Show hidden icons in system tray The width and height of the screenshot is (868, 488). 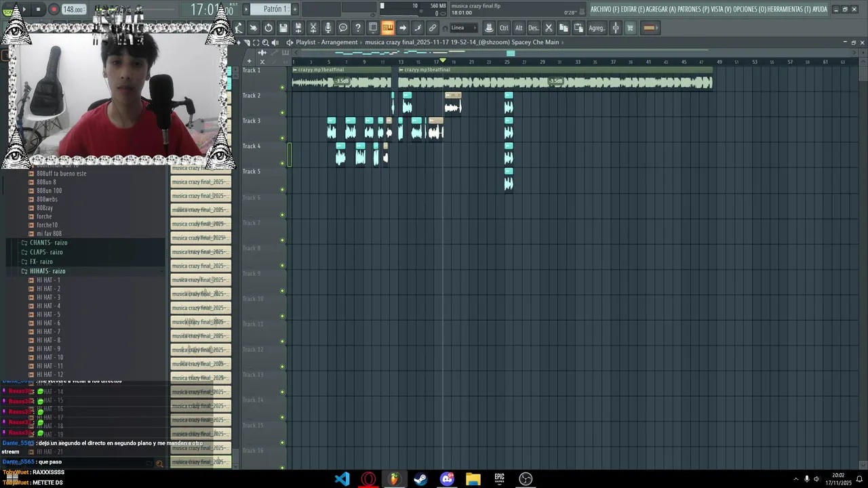[x=796, y=479]
